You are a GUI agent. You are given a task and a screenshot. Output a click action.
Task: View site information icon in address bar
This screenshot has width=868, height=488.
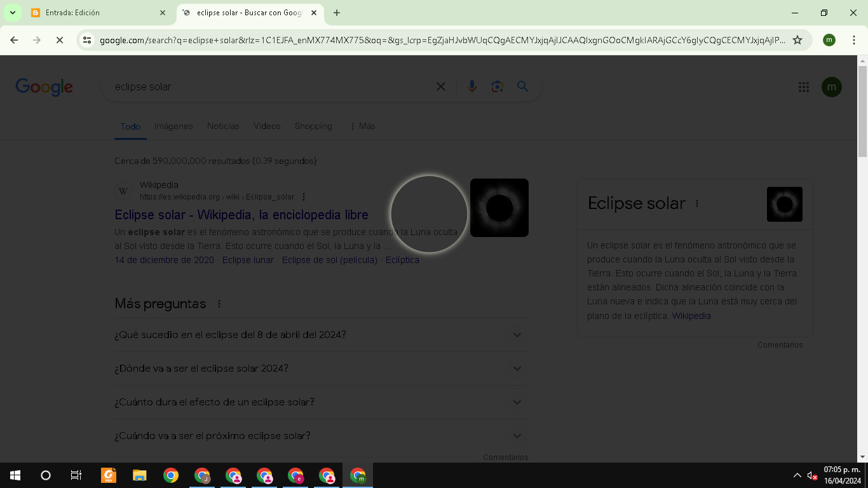tap(87, 40)
